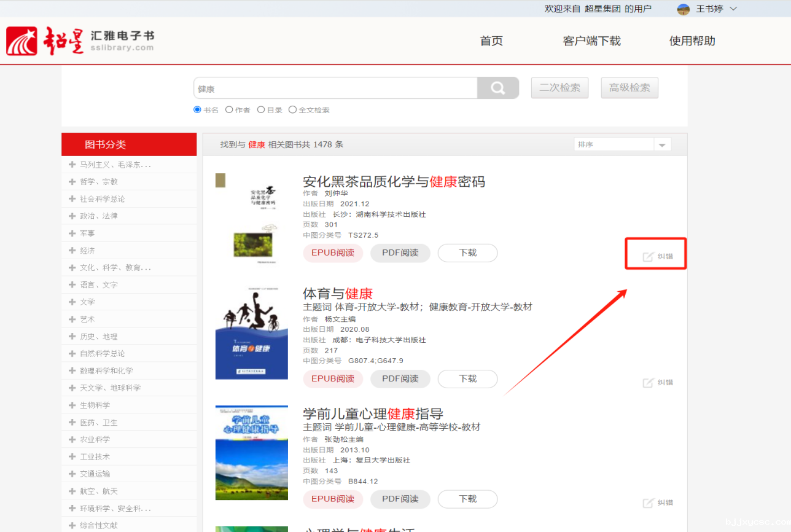Image resolution: width=791 pixels, height=532 pixels.
Task: Click plus icon beside 艺术
Action: 72,319
